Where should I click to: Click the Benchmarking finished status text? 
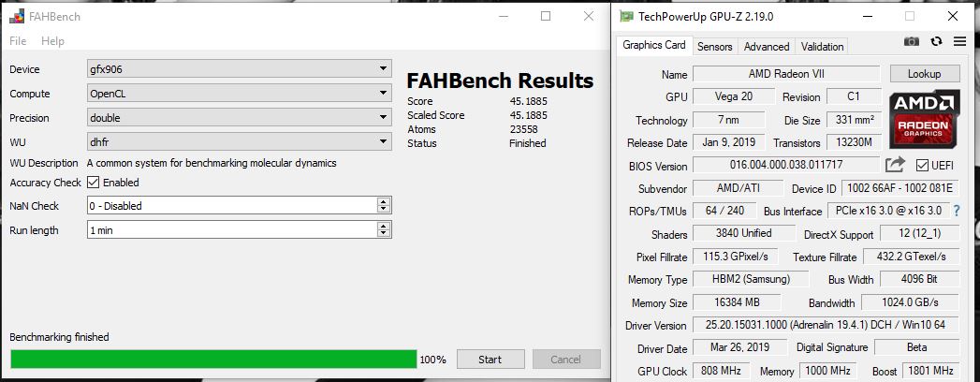click(59, 337)
